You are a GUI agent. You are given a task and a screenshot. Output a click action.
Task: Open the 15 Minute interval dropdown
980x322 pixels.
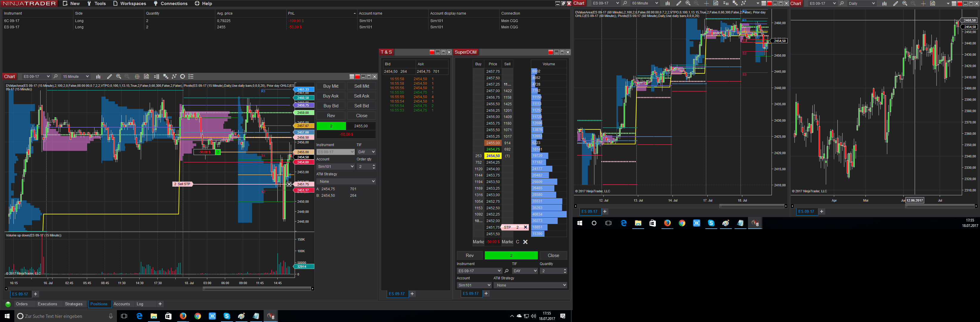coord(76,76)
